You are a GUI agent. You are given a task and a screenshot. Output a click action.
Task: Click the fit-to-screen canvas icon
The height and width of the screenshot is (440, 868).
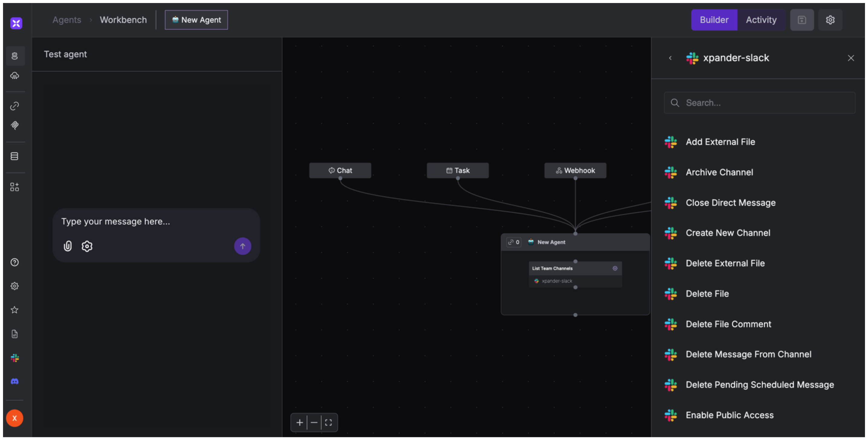328,422
